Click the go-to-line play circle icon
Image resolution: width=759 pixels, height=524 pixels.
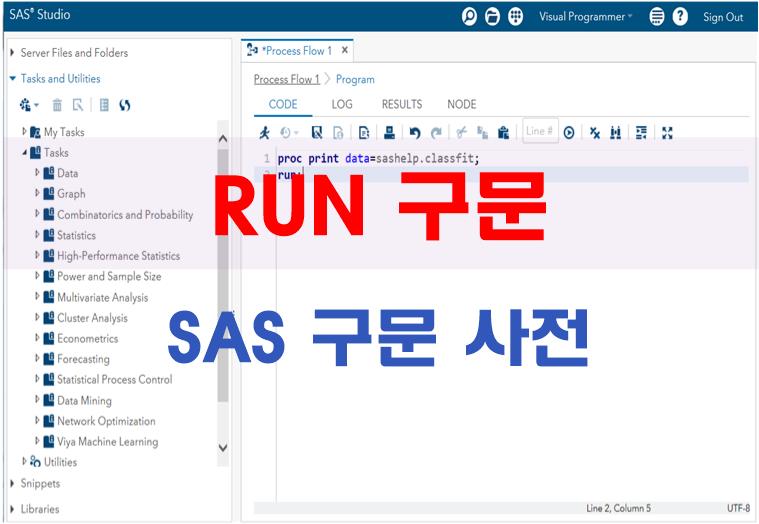tap(569, 132)
